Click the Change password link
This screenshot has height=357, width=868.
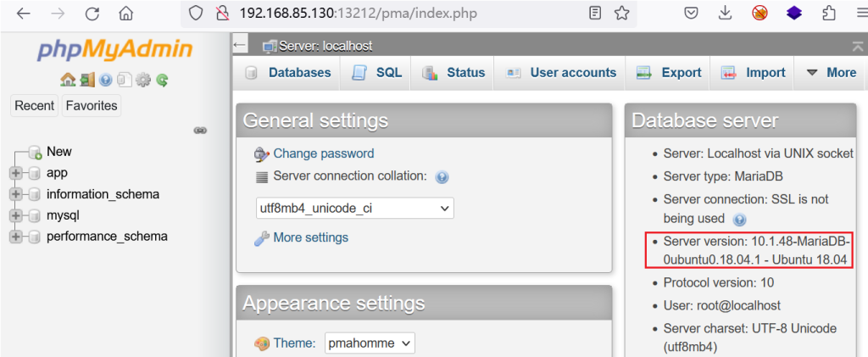coord(323,153)
